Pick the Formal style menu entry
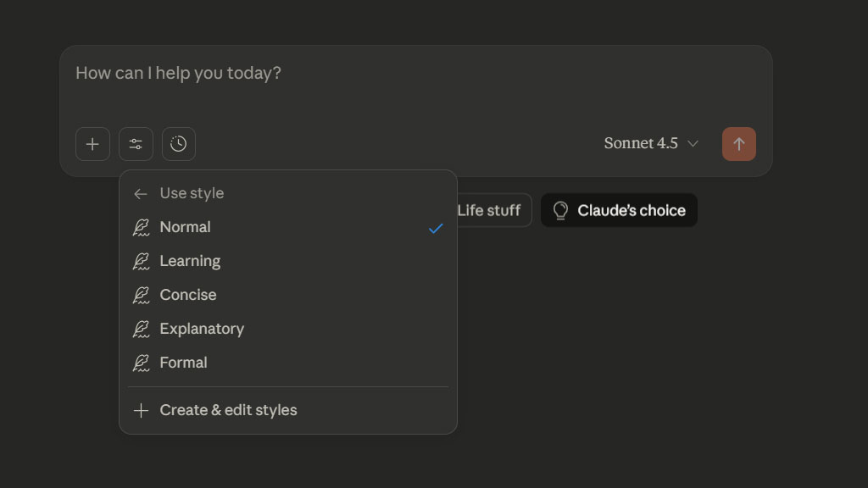This screenshot has height=488, width=868. click(x=183, y=363)
